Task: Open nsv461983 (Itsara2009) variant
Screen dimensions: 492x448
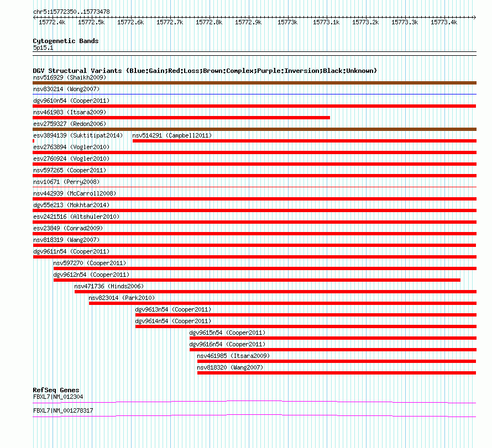Action: (70, 112)
